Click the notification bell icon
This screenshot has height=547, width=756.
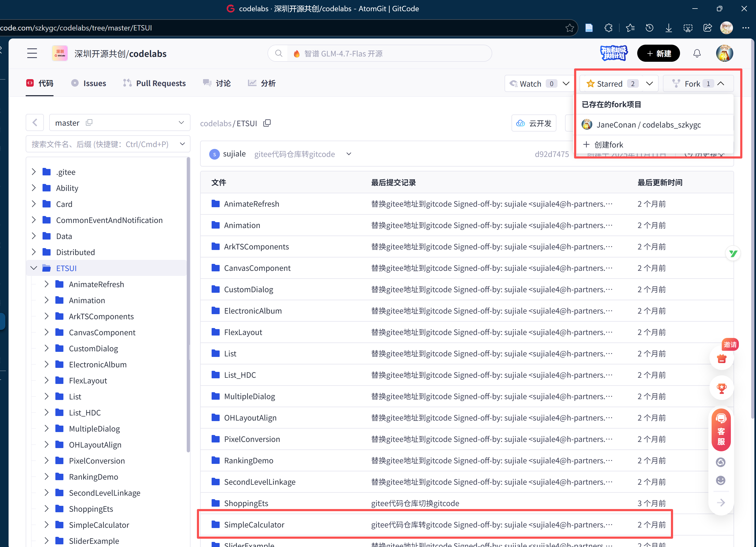pyautogui.click(x=697, y=54)
